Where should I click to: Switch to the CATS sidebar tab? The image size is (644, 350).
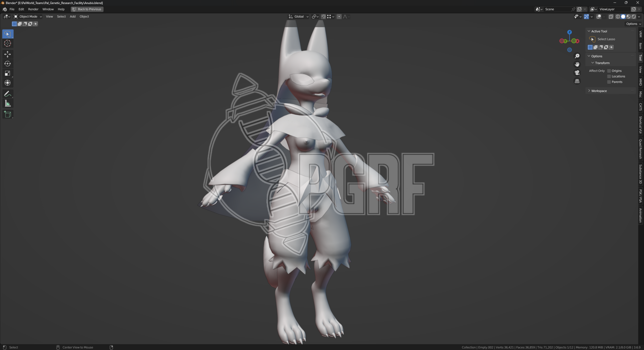click(x=641, y=107)
